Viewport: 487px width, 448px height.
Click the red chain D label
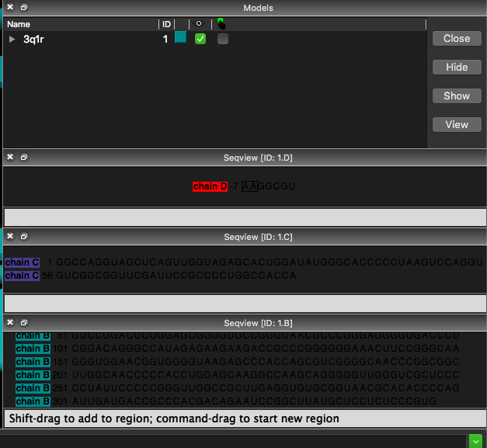(210, 186)
